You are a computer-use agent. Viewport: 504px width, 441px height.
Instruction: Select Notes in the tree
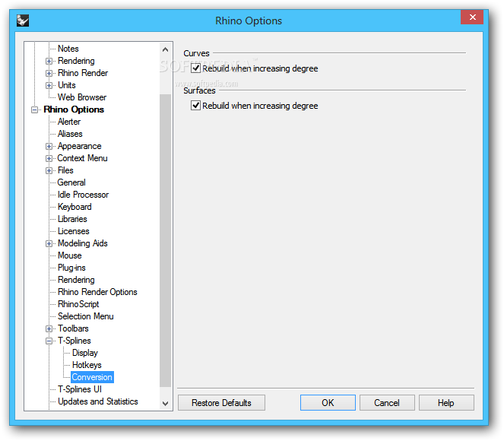[x=68, y=49]
